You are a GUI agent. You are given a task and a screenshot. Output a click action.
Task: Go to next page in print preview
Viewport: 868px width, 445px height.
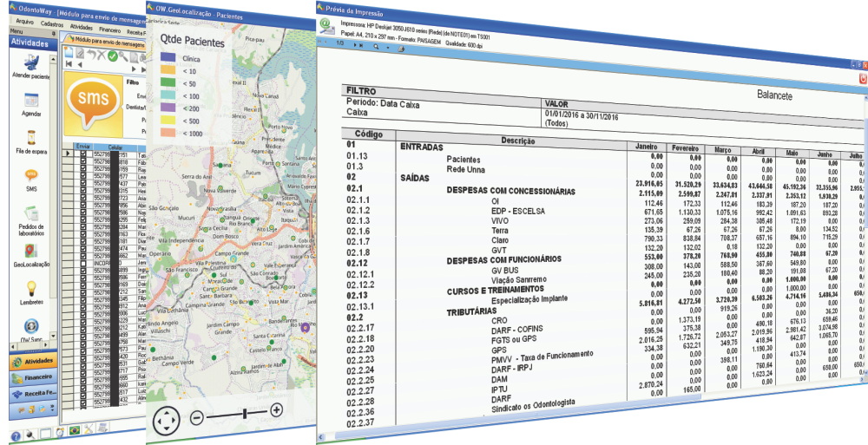[x=355, y=45]
